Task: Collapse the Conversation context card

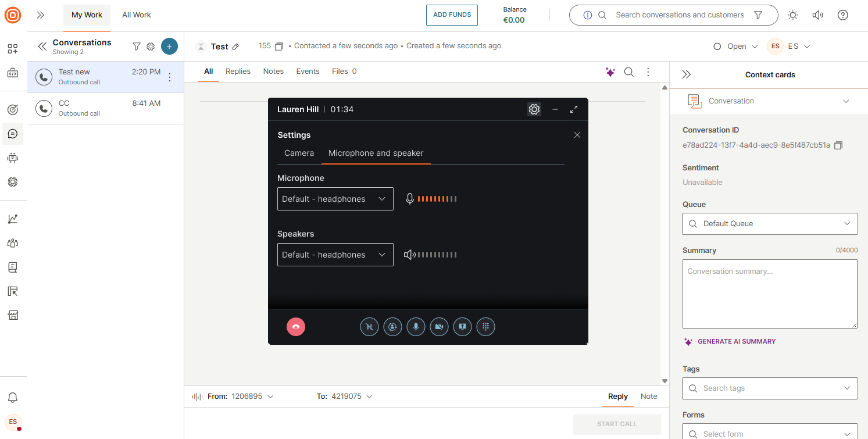Action: (x=846, y=101)
